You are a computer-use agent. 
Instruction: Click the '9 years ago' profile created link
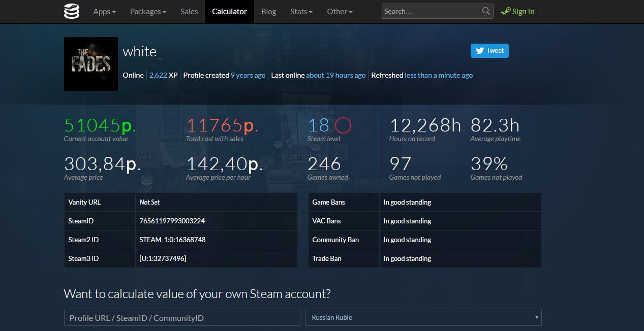[248, 75]
